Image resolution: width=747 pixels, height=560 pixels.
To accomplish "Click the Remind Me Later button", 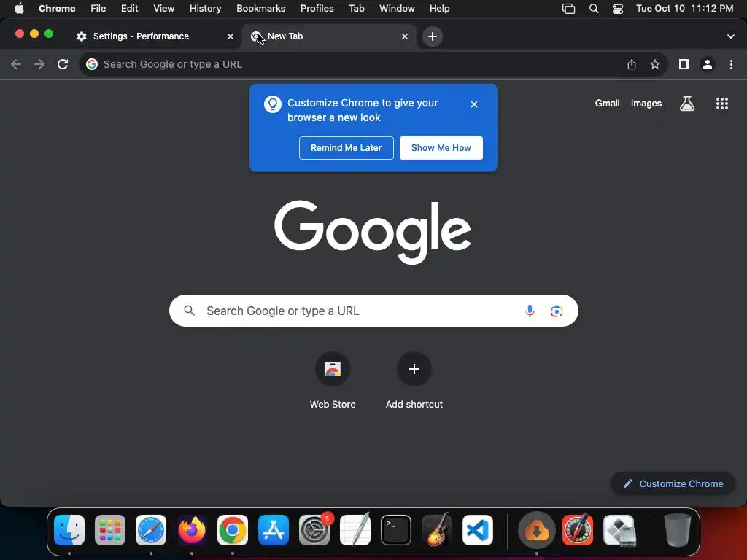I will 347,148.
